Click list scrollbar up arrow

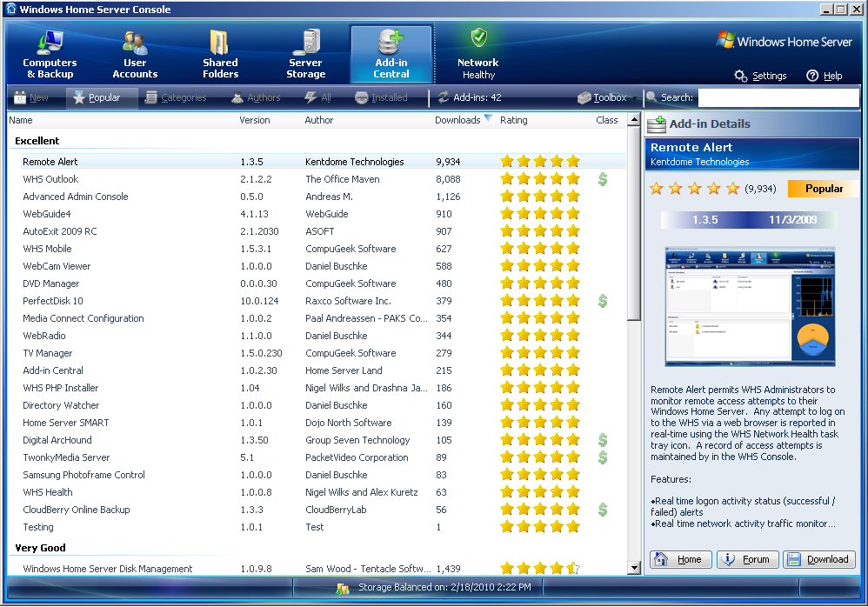[634, 119]
